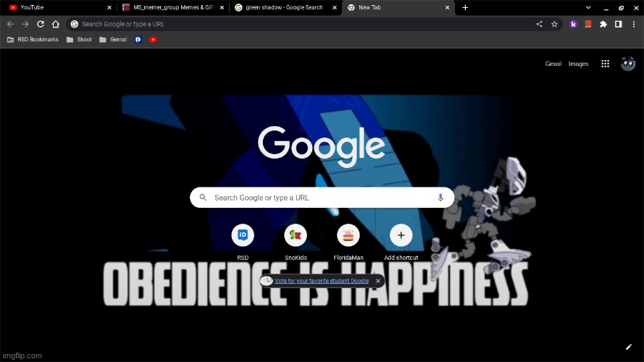Click the Google icon in address bar
The height and width of the screenshot is (362, 644).
coord(75,24)
